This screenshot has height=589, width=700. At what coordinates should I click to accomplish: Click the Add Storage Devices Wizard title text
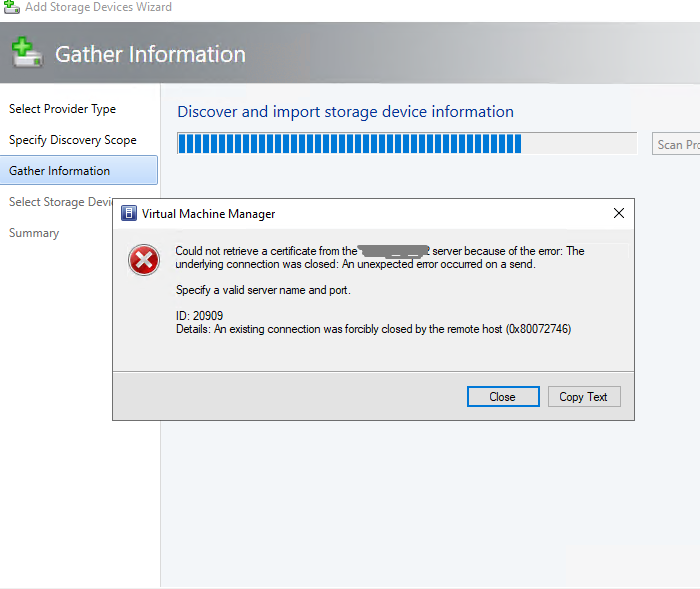click(98, 7)
